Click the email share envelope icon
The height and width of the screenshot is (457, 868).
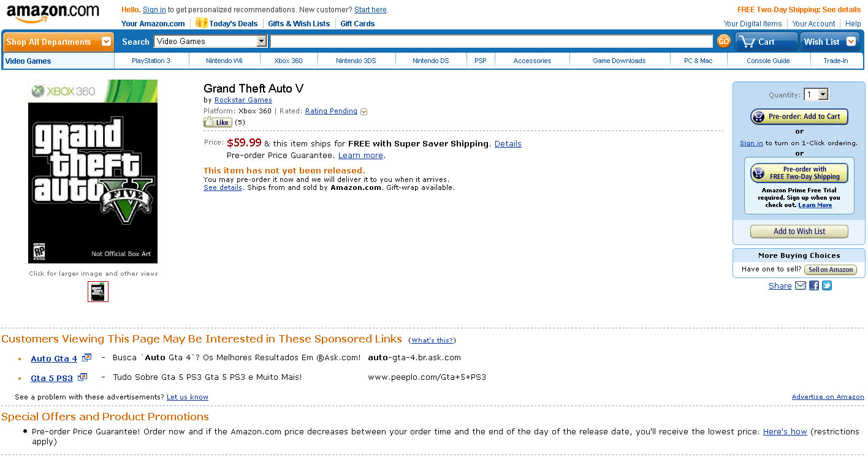click(x=801, y=285)
